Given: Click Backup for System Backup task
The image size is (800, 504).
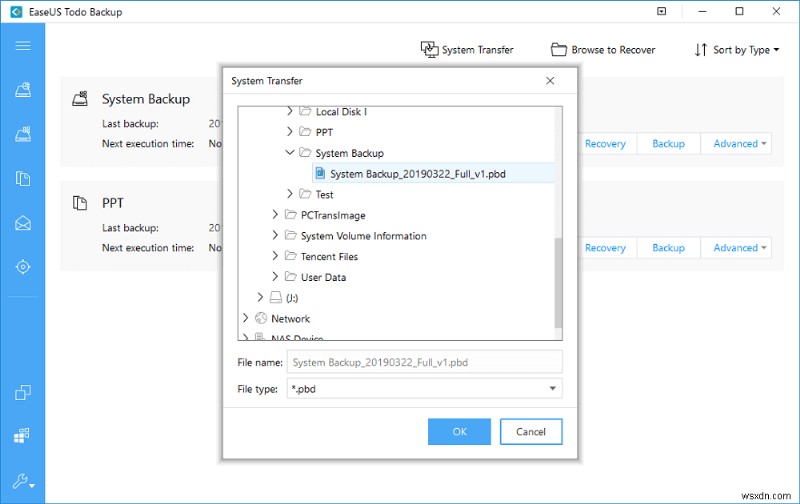Looking at the screenshot, I should 668,144.
